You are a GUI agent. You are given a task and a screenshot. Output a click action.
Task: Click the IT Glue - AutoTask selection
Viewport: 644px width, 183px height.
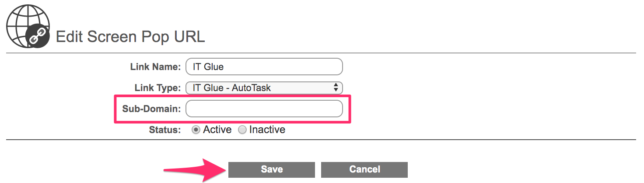232,88
